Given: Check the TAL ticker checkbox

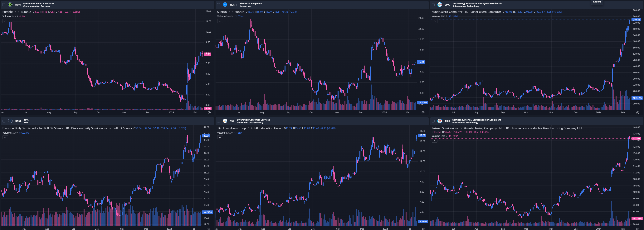Looking at the screenshot, I should click(x=218, y=121).
